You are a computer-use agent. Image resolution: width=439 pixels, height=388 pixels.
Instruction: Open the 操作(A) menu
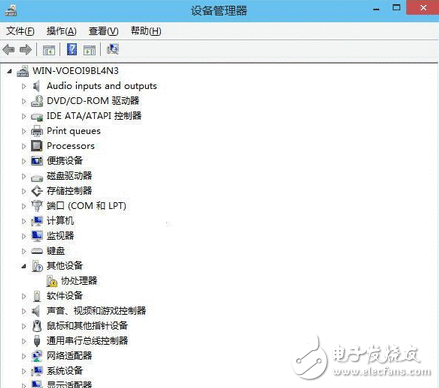(x=61, y=31)
